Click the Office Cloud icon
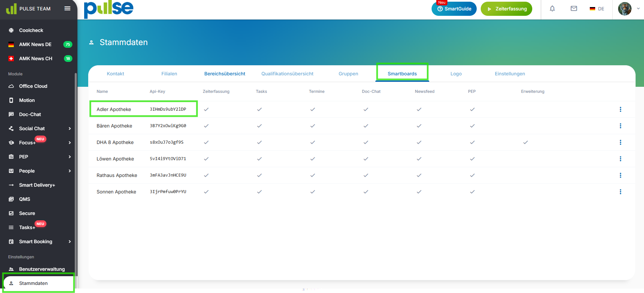Screen dimensions: 644x293 (11, 86)
